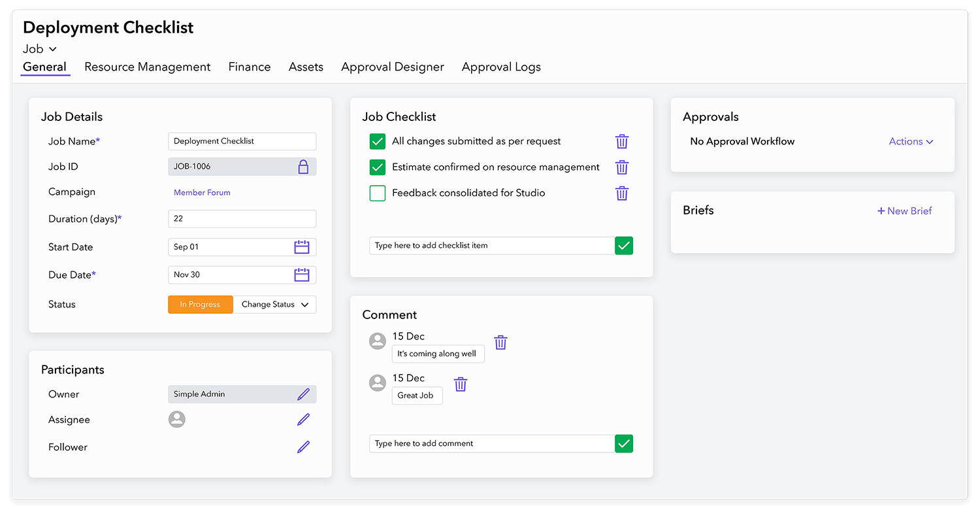Image resolution: width=980 pixels, height=514 pixels.
Task: Click the Job ID lock icon
Action: [303, 167]
